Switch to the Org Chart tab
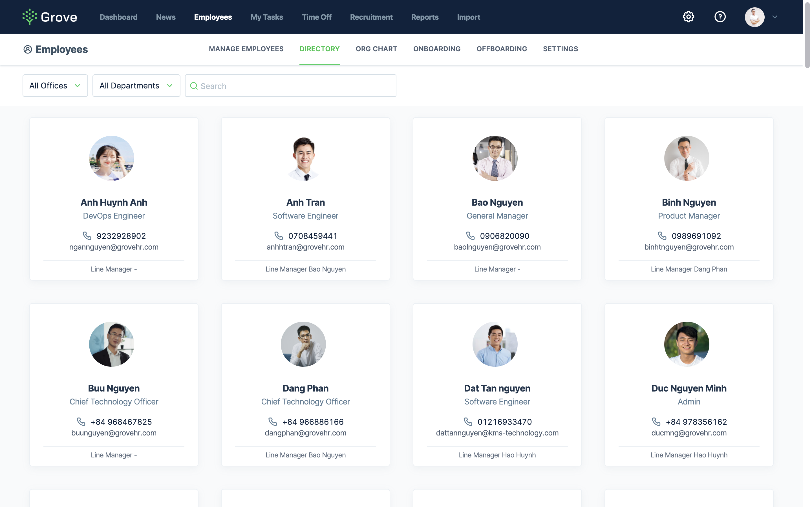Screen dimensions: 812x507 coord(376,49)
